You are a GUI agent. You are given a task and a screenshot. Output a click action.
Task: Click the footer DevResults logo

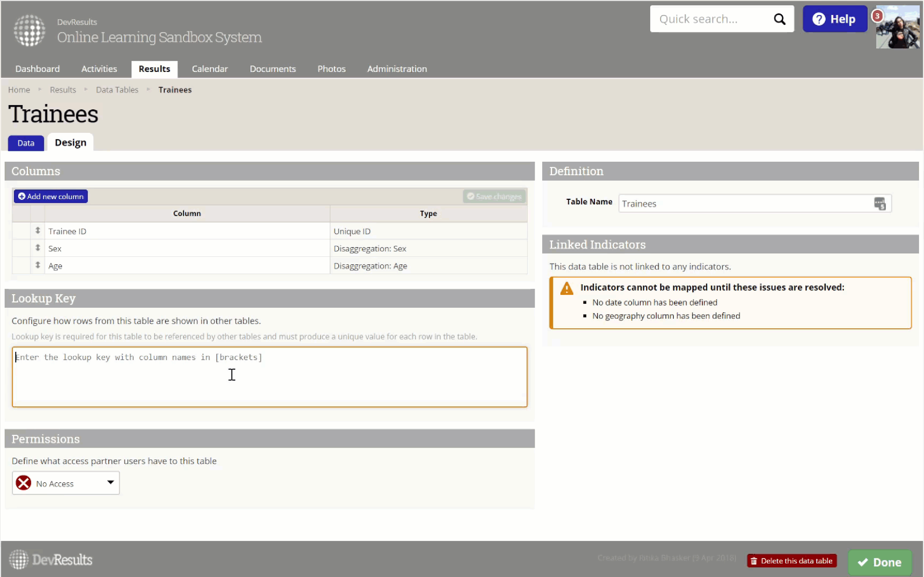tap(51, 560)
